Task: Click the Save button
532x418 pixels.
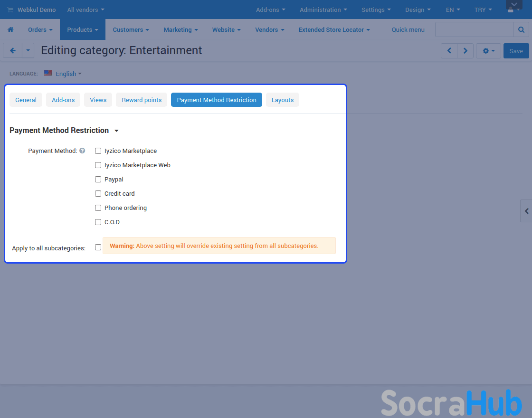Action: pos(516,51)
